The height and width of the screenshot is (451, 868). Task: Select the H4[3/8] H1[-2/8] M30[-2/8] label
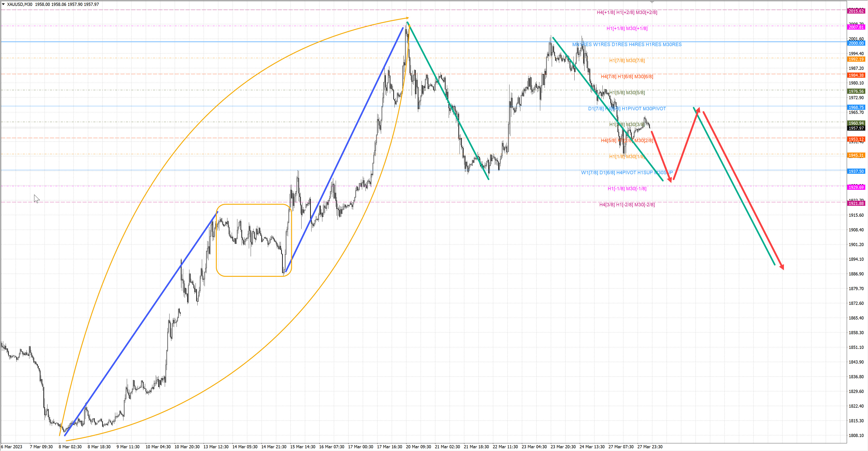627,205
